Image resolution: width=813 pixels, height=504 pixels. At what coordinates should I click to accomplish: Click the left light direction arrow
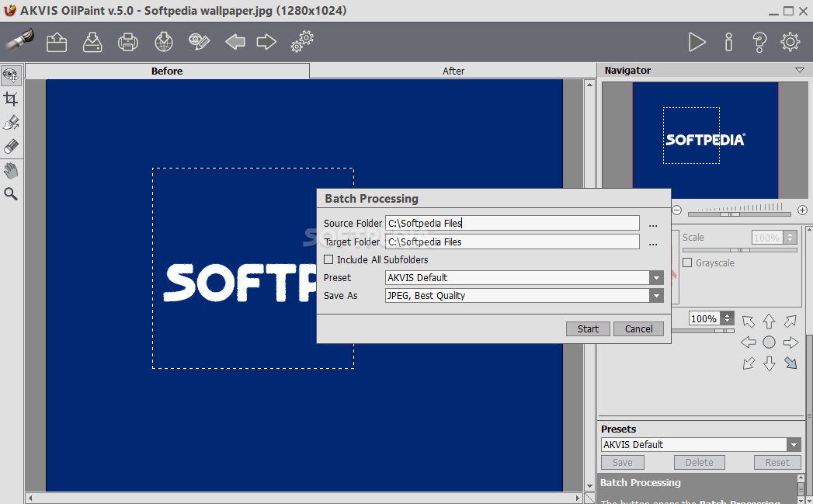[749, 342]
